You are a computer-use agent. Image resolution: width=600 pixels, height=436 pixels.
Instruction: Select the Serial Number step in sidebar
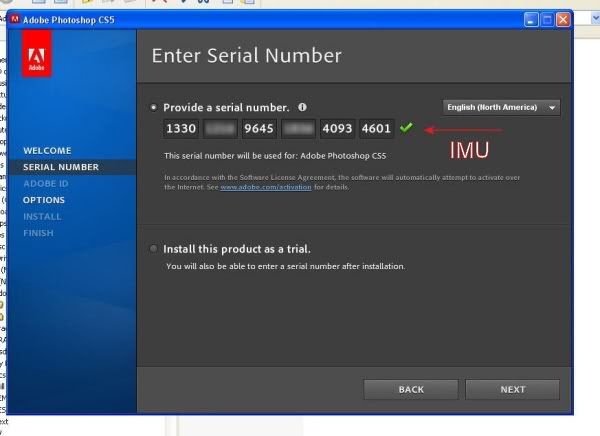click(60, 167)
